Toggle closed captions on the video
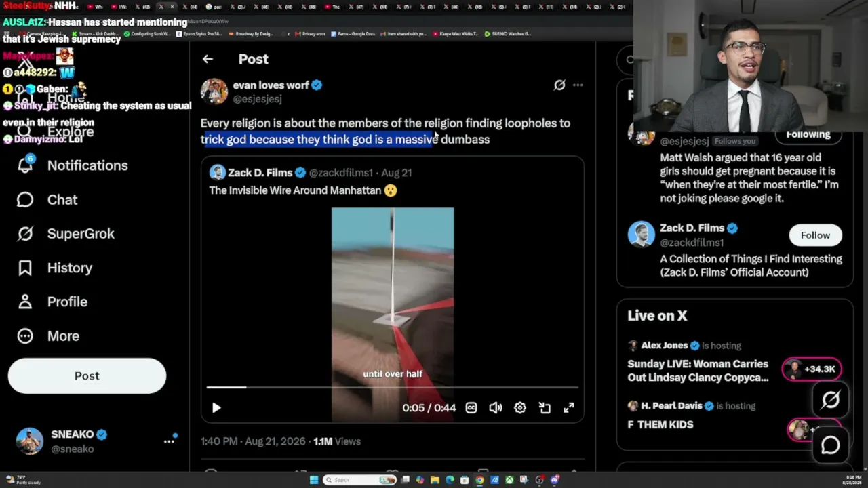868x488 pixels. point(471,407)
